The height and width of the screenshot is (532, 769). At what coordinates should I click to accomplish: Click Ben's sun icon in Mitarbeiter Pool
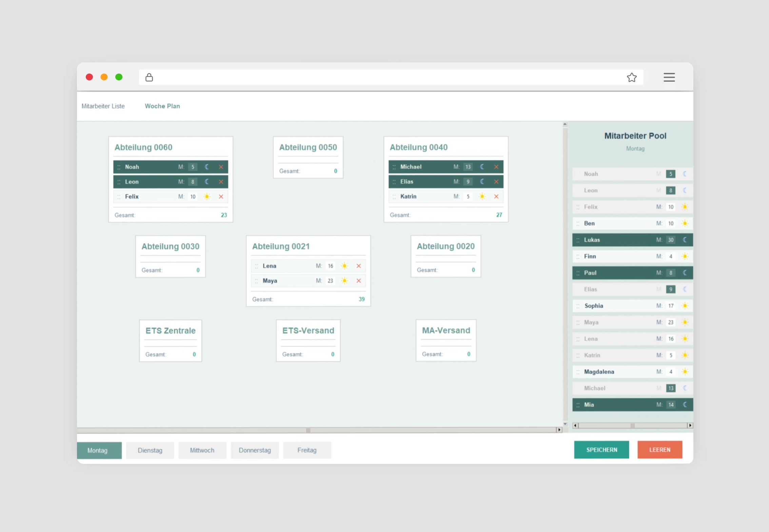click(x=685, y=223)
